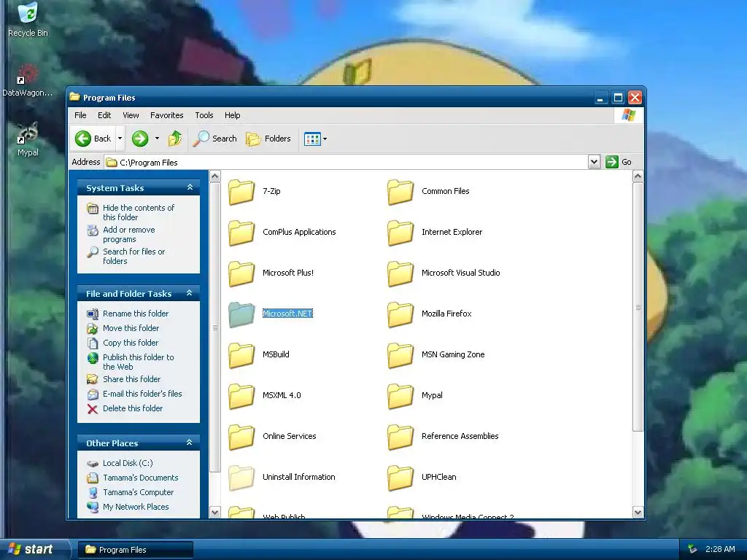Open the Tools menu
Screen dimensions: 747x560
coord(204,115)
